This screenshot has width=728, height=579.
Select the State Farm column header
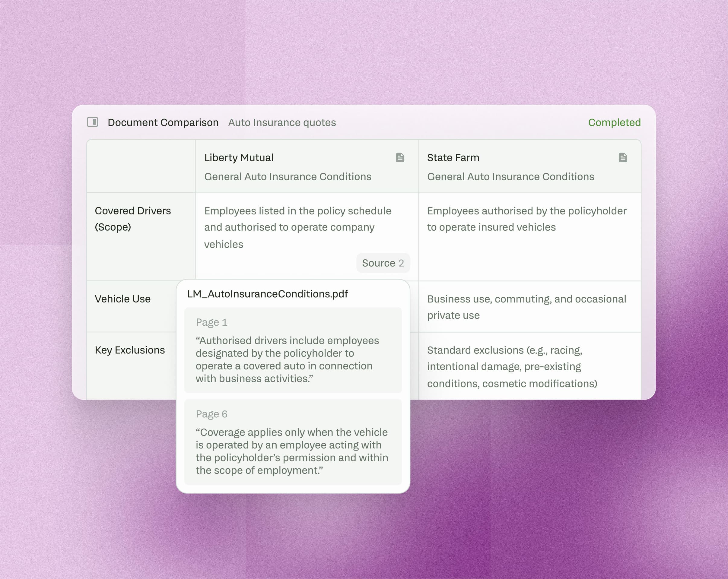453,158
